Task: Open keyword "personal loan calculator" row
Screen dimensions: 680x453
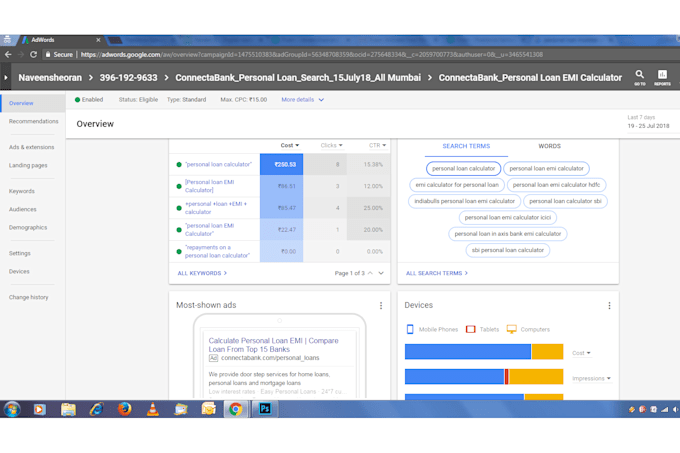Action: click(218, 164)
